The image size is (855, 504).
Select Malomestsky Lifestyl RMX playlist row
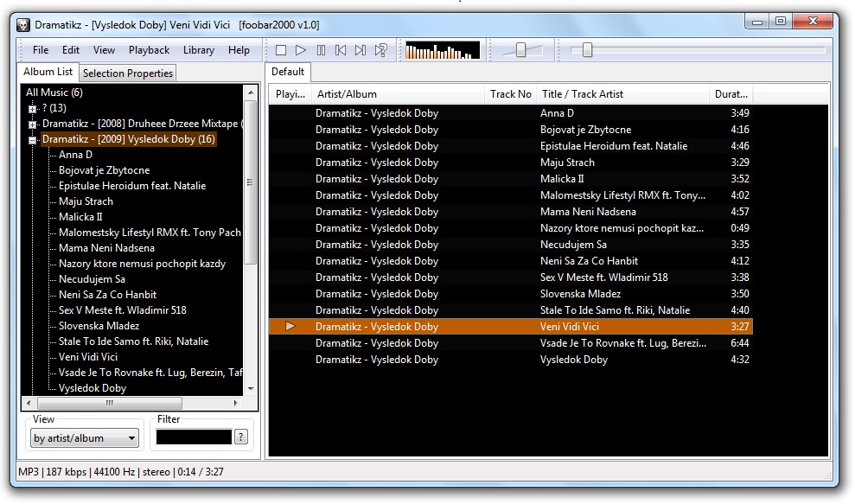coord(511,195)
